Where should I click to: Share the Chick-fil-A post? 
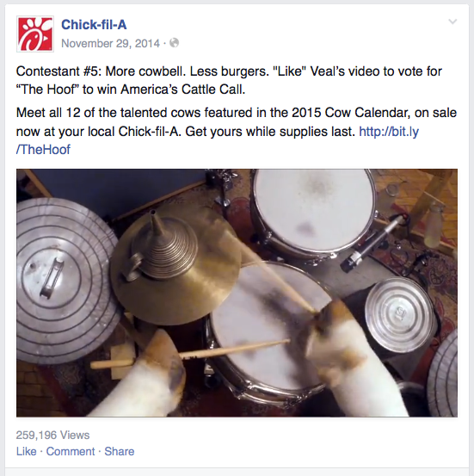120,451
